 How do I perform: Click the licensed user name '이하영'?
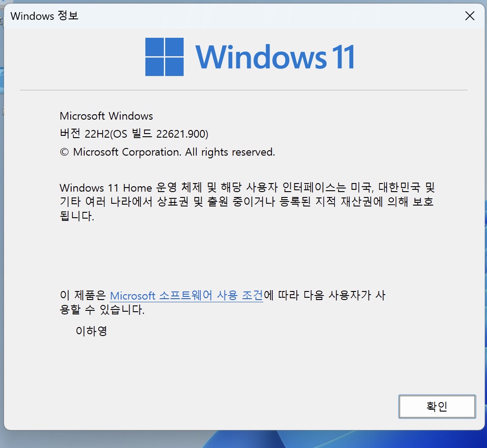(x=91, y=331)
